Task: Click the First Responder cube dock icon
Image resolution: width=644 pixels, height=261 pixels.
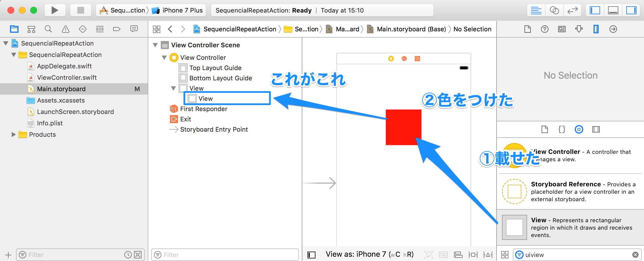Action: pos(404,59)
